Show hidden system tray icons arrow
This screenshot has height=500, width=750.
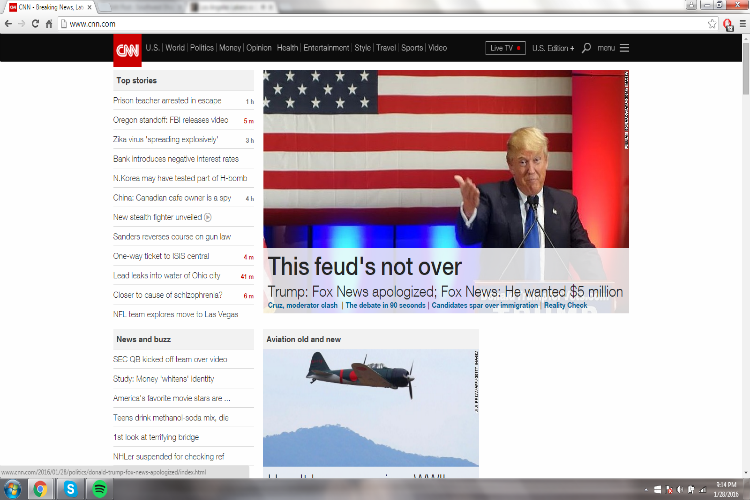click(646, 489)
